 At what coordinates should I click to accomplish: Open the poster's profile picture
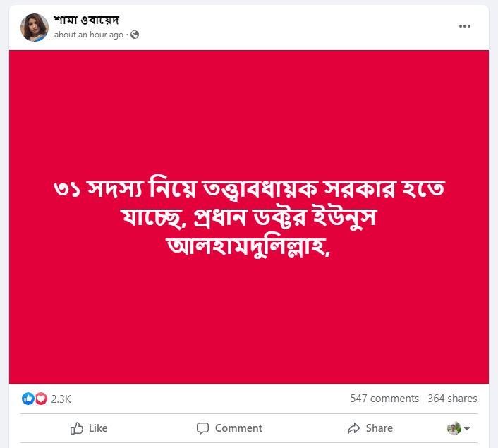click(x=35, y=28)
